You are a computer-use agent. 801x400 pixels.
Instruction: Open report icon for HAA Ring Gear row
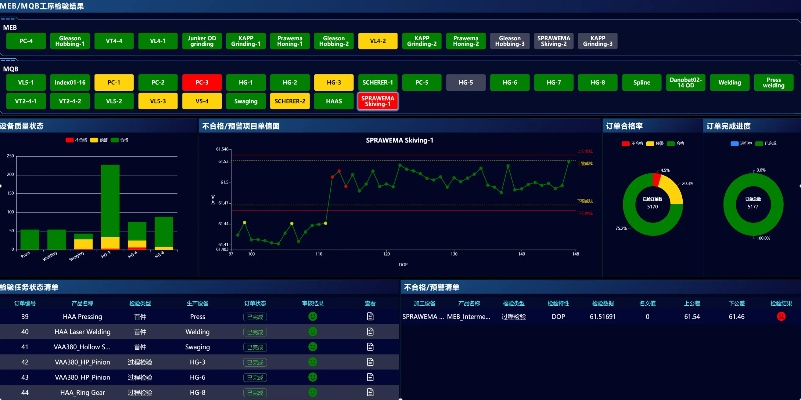coord(370,392)
